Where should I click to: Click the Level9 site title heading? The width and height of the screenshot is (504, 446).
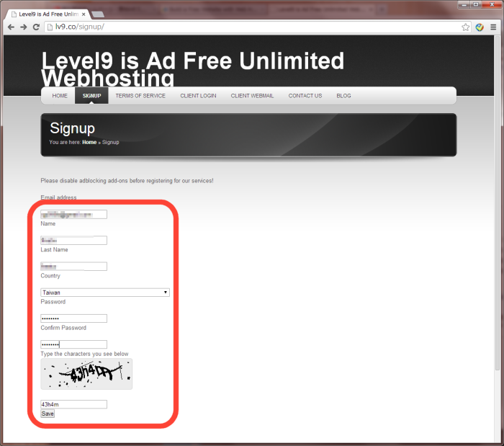[x=193, y=69]
